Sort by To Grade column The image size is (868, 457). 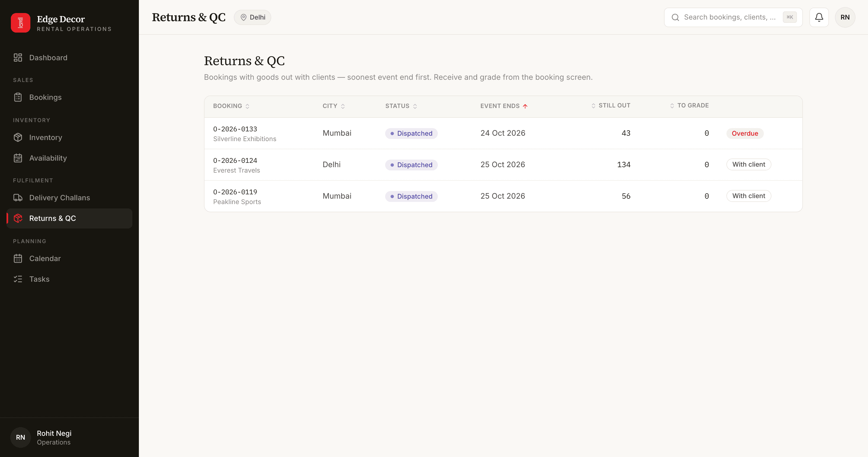[x=690, y=106]
